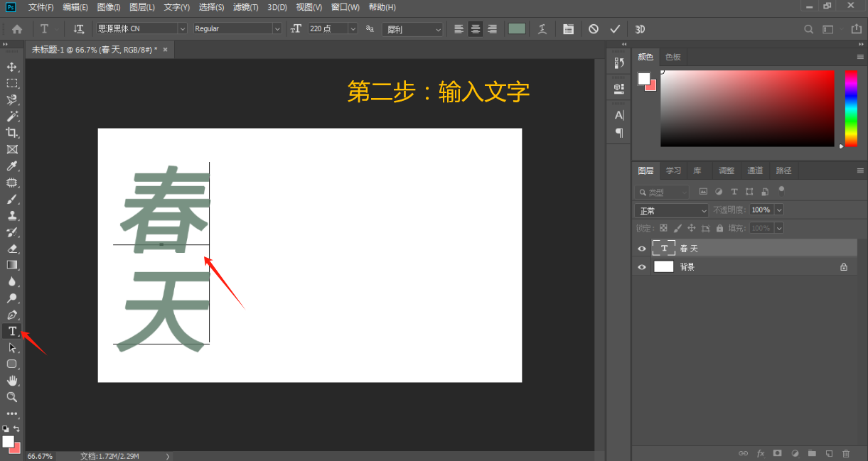Cancel the current text edit
The image size is (868, 461).
pyautogui.click(x=594, y=29)
